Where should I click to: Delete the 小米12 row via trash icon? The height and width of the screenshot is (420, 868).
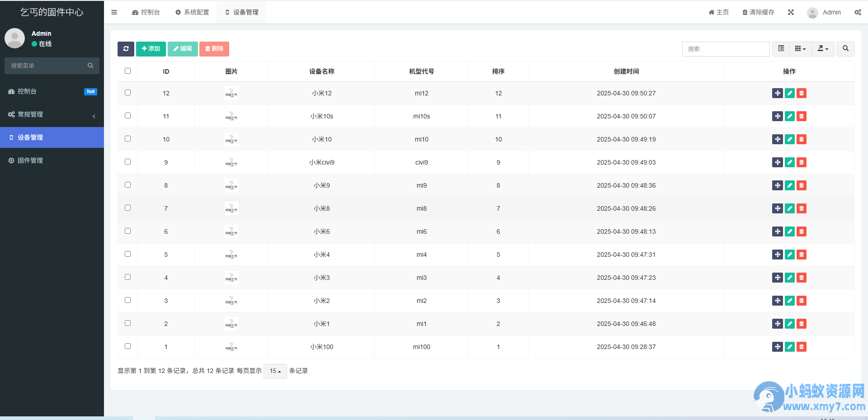coord(802,93)
